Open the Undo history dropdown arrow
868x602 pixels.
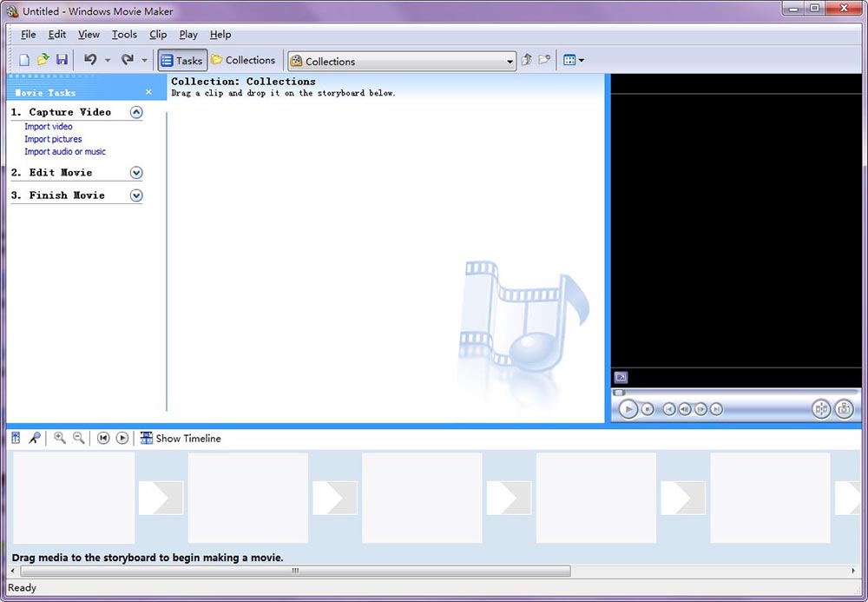coord(108,60)
